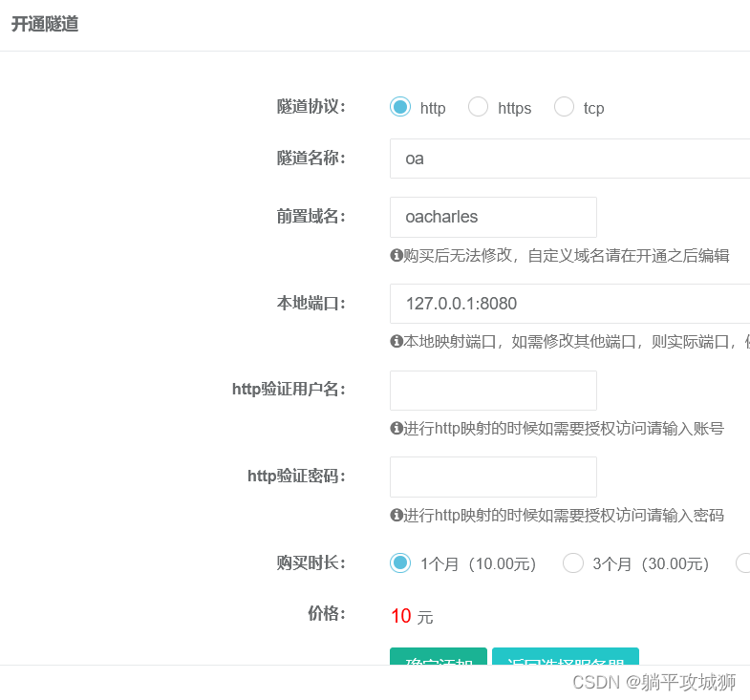The height and width of the screenshot is (700, 750).
Task: Click the red price value 10
Action: pos(401,616)
